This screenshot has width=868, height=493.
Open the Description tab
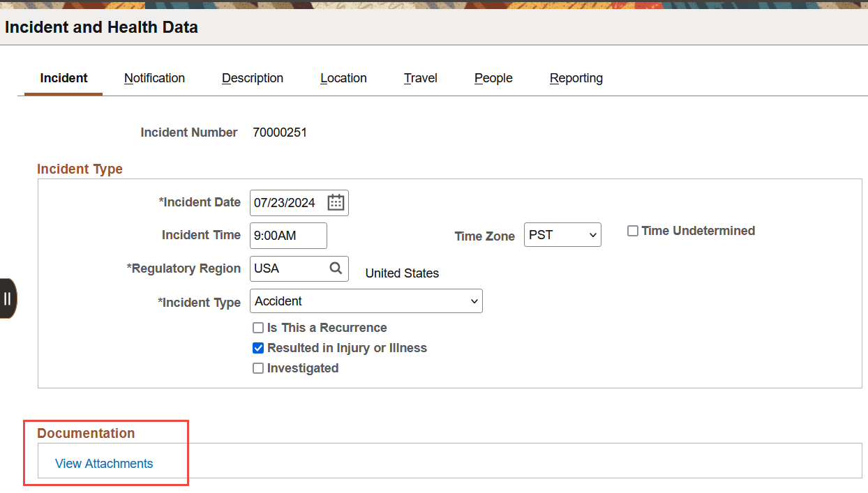coord(253,78)
